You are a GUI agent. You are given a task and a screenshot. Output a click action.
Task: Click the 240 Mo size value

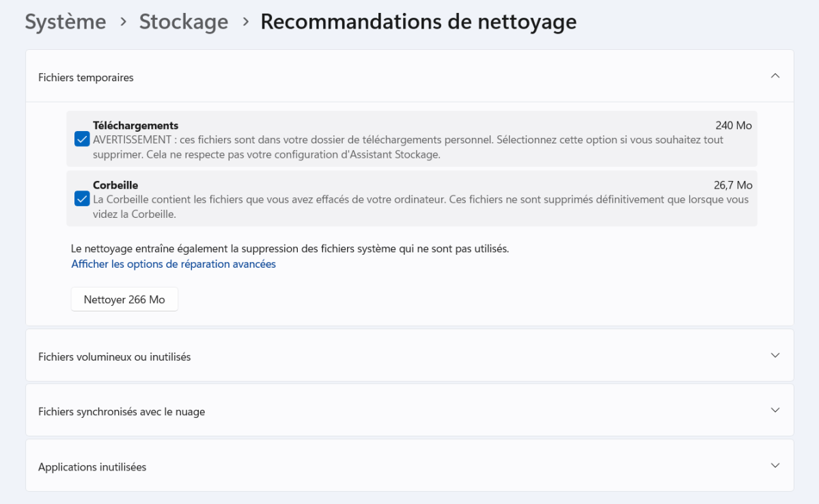pyautogui.click(x=734, y=126)
